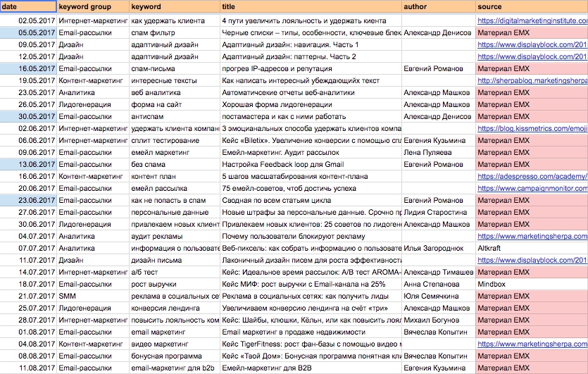Click author cell 'Илья Загороднюк'
This screenshot has height=374, width=588.
coord(439,249)
